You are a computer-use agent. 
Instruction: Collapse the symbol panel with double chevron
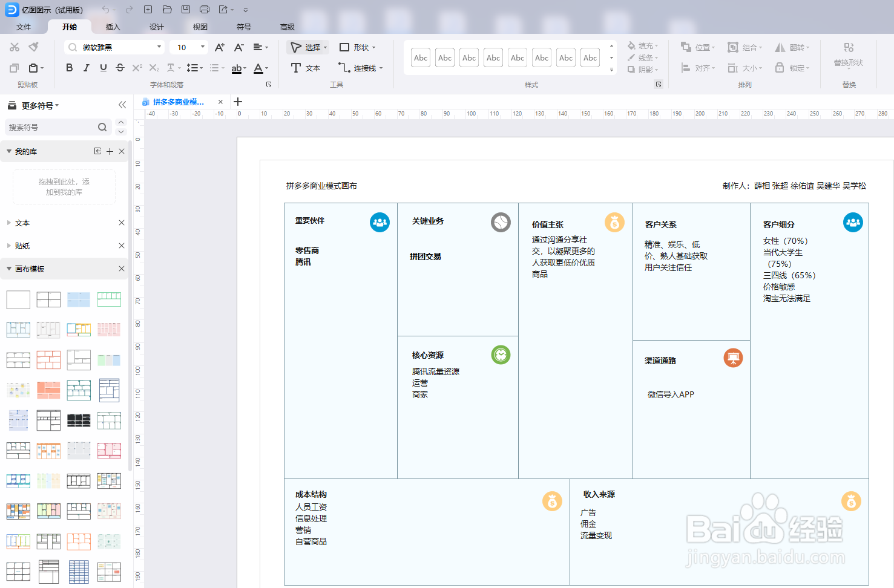click(x=122, y=105)
